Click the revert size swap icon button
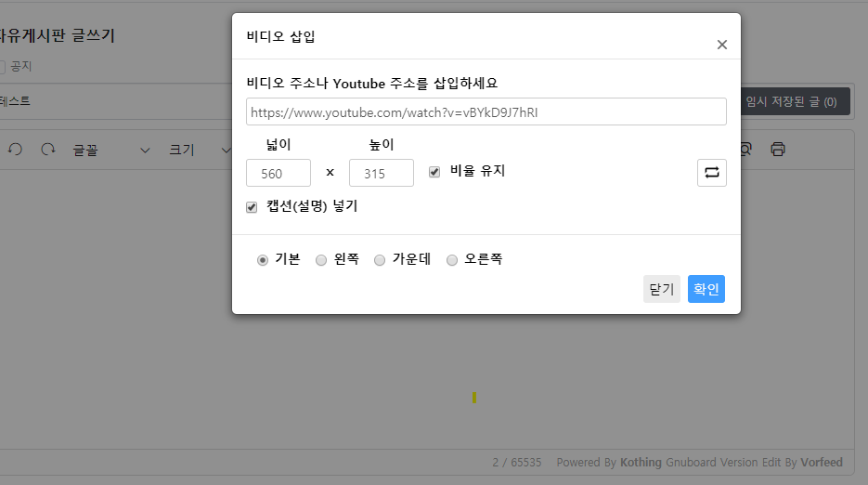This screenshot has height=485, width=868. click(712, 173)
